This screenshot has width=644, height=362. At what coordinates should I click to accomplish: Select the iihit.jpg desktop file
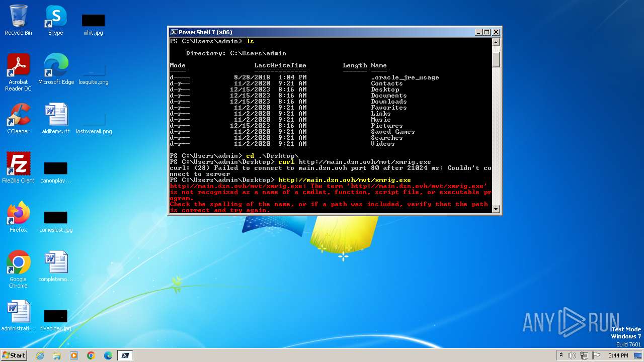(x=94, y=24)
